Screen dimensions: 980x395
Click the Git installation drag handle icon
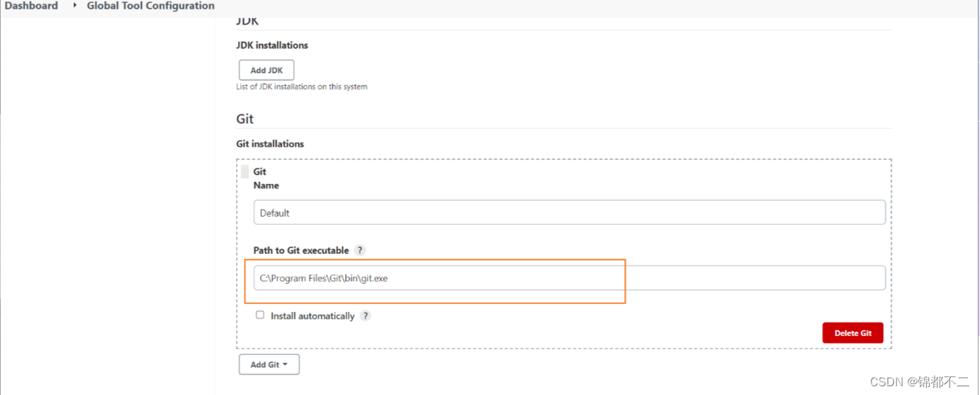click(x=245, y=172)
